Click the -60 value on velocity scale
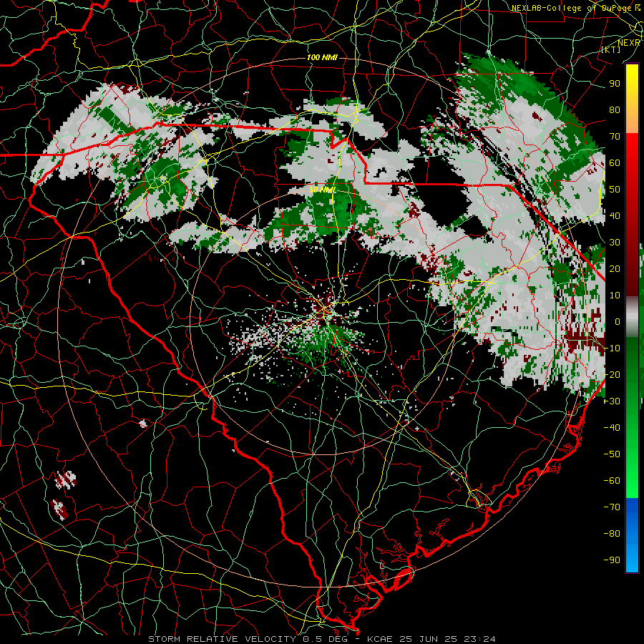644x644 pixels. 612,481
